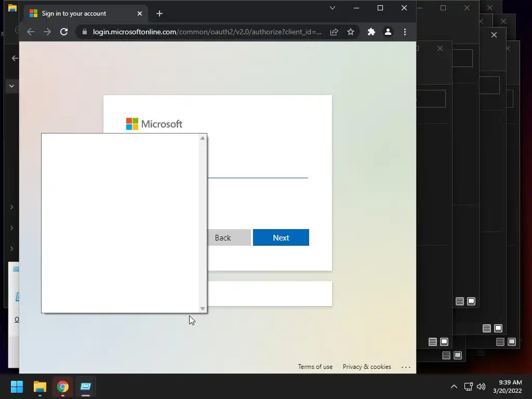The image size is (532, 399).
Task: Open the footer more options ellipsis
Action: click(406, 367)
